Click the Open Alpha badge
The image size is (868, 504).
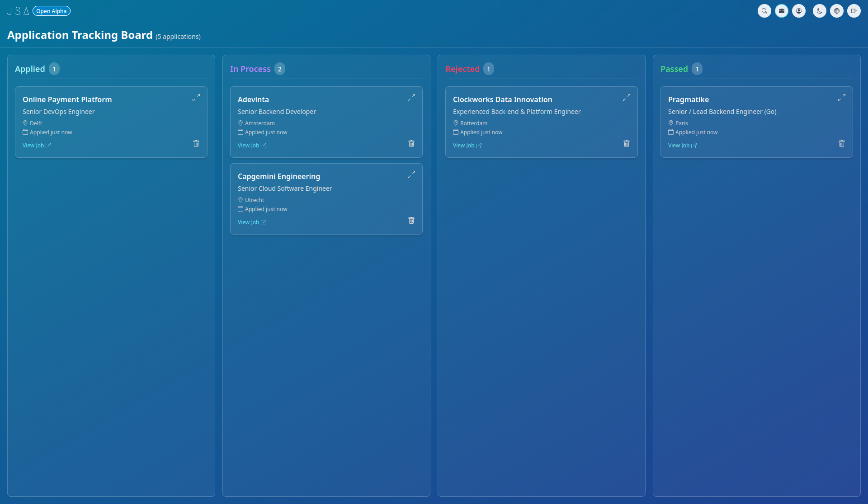(51, 10)
